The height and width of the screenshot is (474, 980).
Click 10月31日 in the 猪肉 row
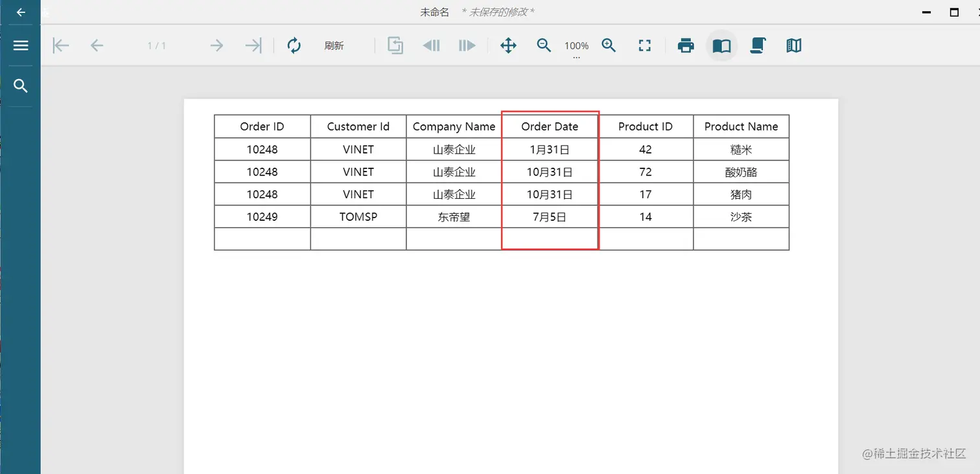(550, 194)
